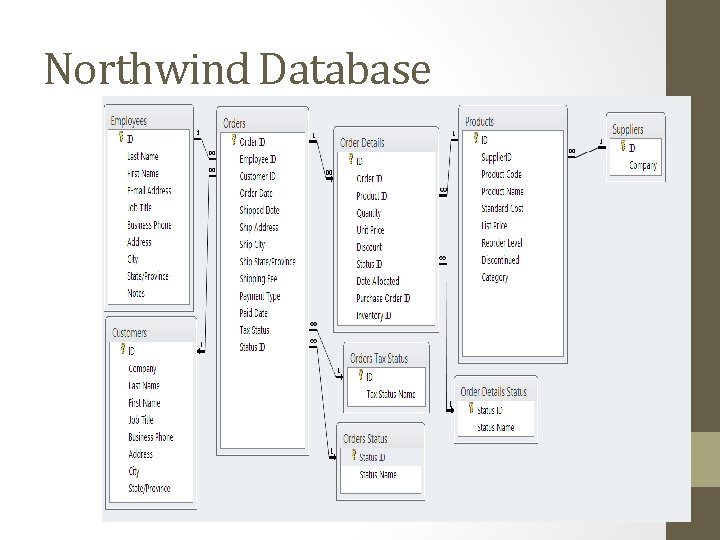This screenshot has width=720, height=540.
Task: Select Supplier ID in the Products table
Action: point(496,158)
